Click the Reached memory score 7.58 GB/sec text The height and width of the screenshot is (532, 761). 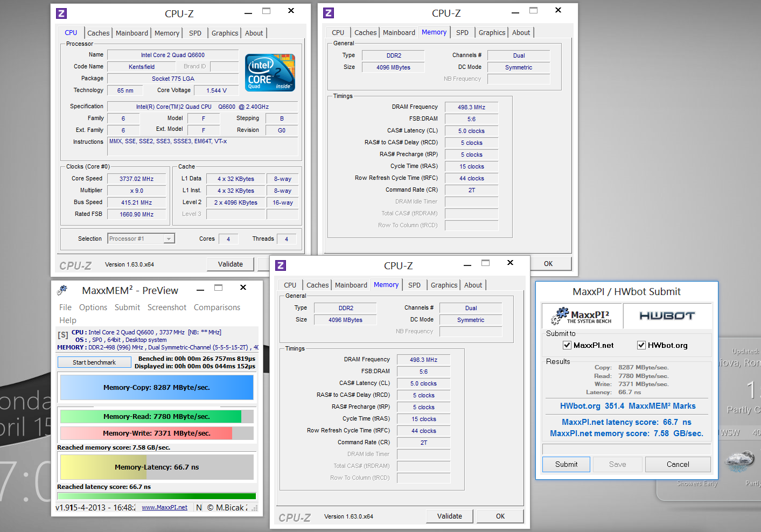tap(114, 447)
